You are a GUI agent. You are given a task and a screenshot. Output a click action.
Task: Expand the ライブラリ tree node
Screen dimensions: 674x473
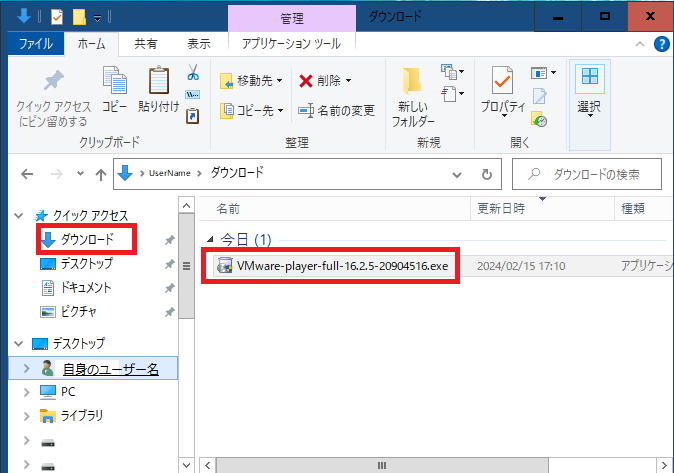[x=27, y=416]
